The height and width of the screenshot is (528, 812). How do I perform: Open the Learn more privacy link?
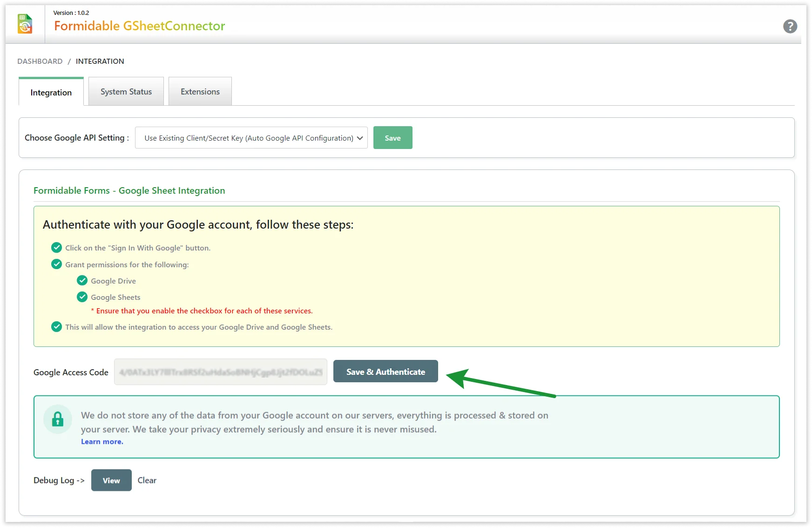pyautogui.click(x=102, y=441)
